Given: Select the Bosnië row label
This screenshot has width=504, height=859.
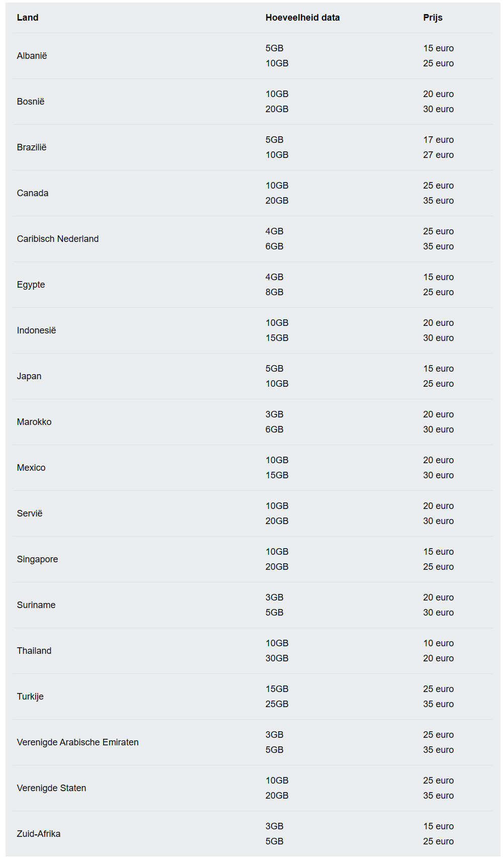Looking at the screenshot, I should [x=31, y=102].
